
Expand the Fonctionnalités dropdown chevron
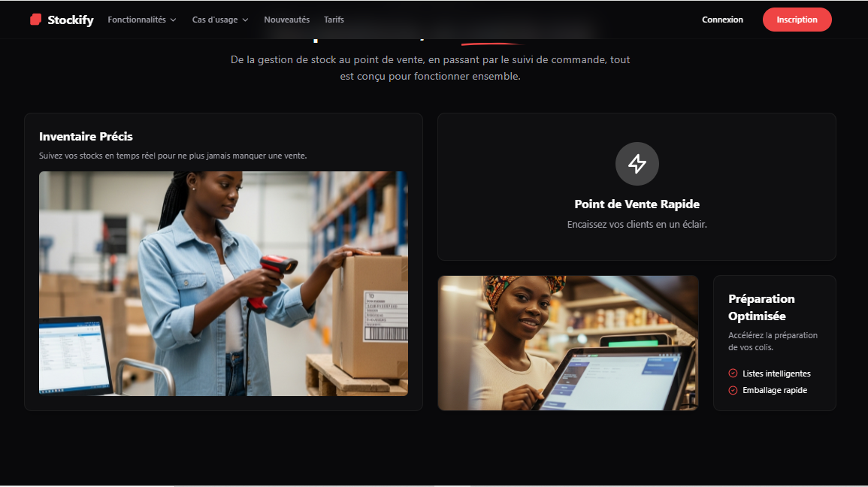pyautogui.click(x=174, y=20)
